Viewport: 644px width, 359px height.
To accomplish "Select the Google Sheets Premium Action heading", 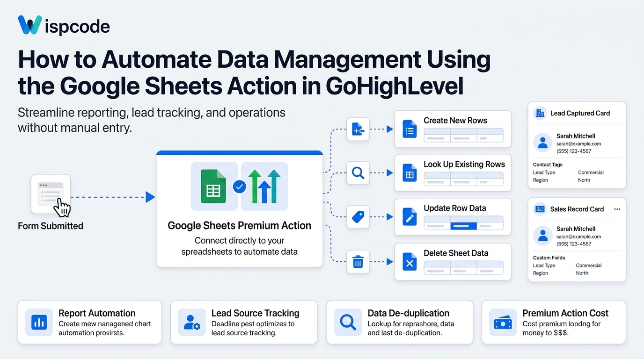I will [239, 226].
